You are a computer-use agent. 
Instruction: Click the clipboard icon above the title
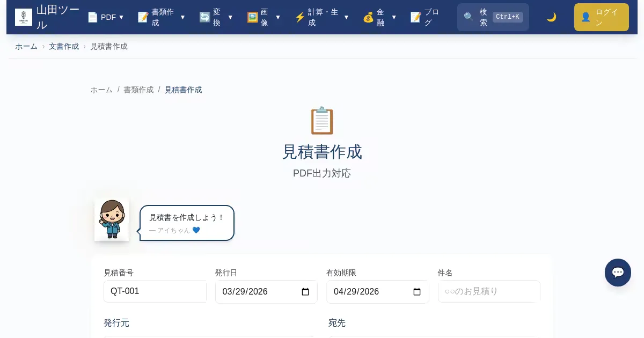tap(322, 121)
